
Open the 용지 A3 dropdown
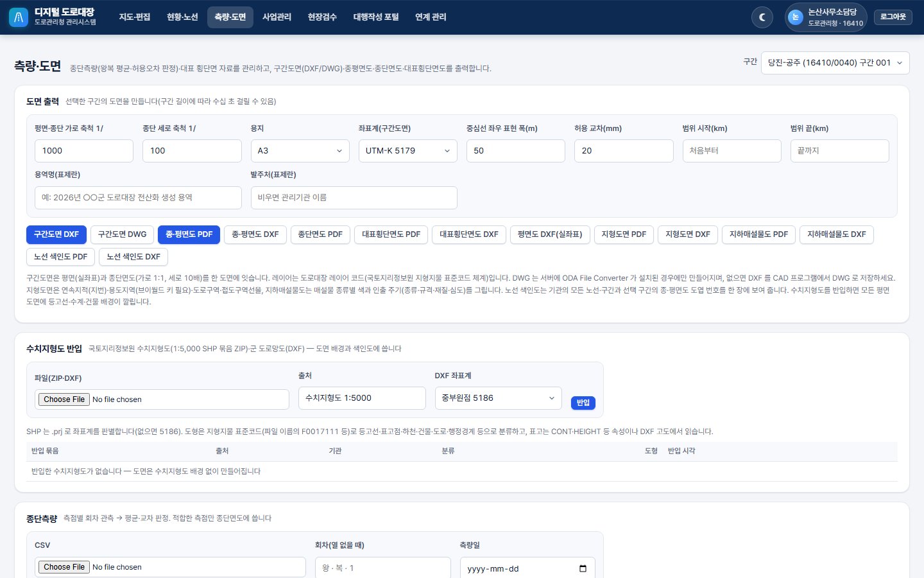click(x=300, y=151)
